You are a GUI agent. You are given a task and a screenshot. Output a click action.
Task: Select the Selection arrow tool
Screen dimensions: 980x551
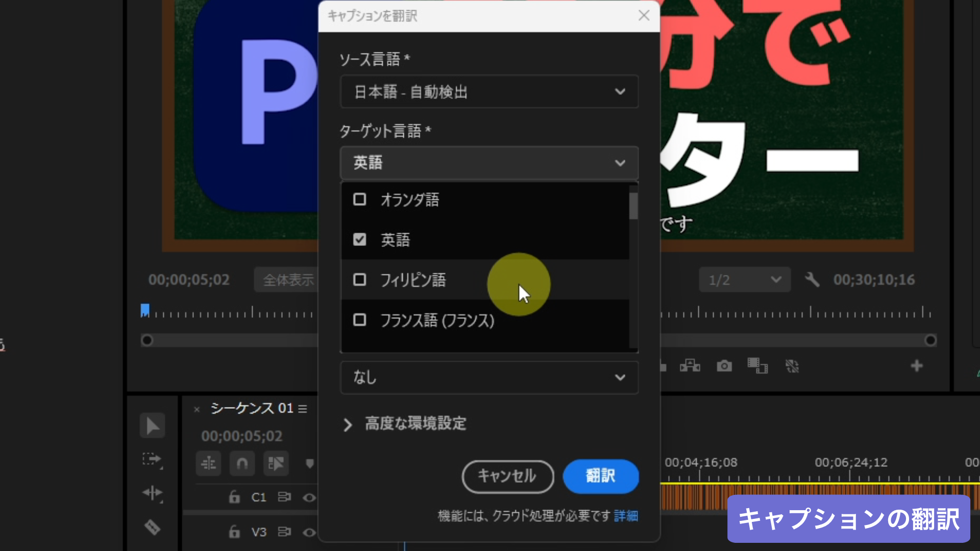pos(153,425)
